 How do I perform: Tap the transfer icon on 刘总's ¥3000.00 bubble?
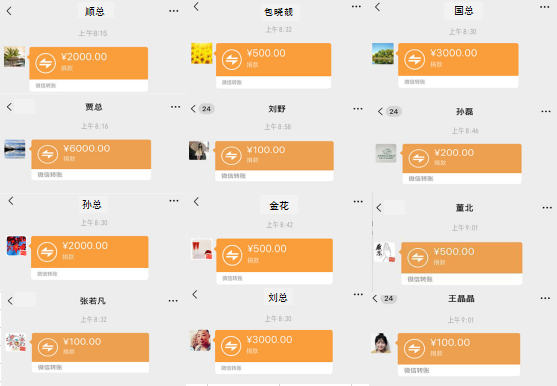pos(231,346)
